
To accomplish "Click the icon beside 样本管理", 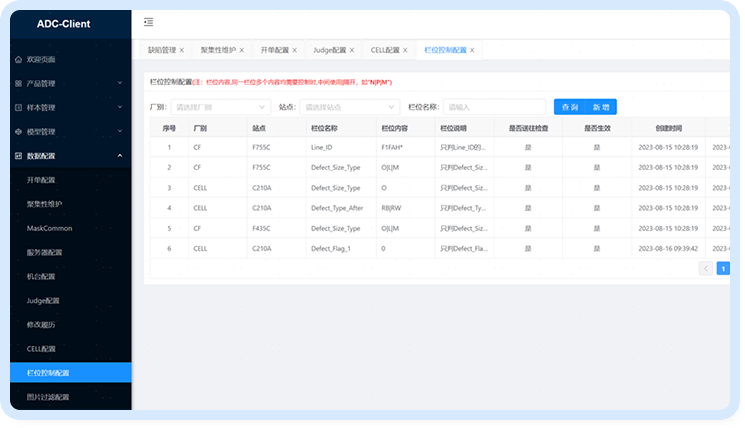I will [x=18, y=108].
